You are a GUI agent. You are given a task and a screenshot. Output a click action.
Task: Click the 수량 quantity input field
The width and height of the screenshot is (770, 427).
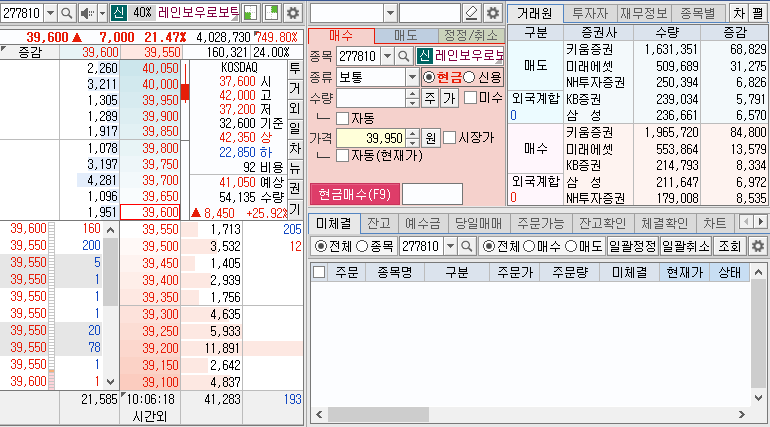pyautogui.click(x=371, y=98)
